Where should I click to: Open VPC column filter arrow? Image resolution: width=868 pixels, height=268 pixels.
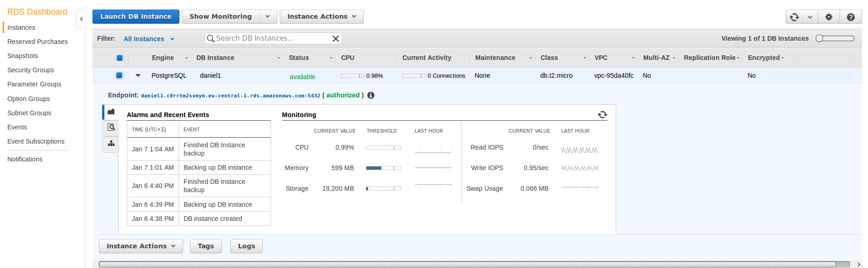[x=633, y=58]
